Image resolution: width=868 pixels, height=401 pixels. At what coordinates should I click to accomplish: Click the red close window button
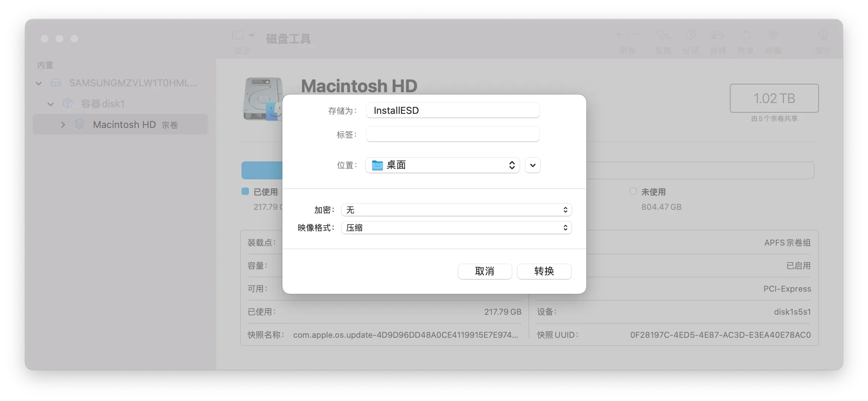pyautogui.click(x=45, y=39)
